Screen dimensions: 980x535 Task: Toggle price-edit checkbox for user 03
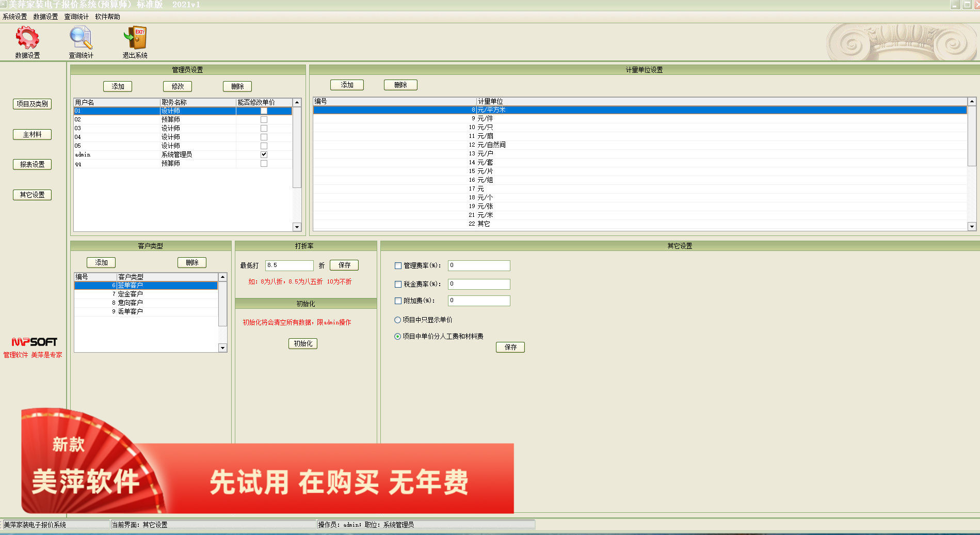264,128
